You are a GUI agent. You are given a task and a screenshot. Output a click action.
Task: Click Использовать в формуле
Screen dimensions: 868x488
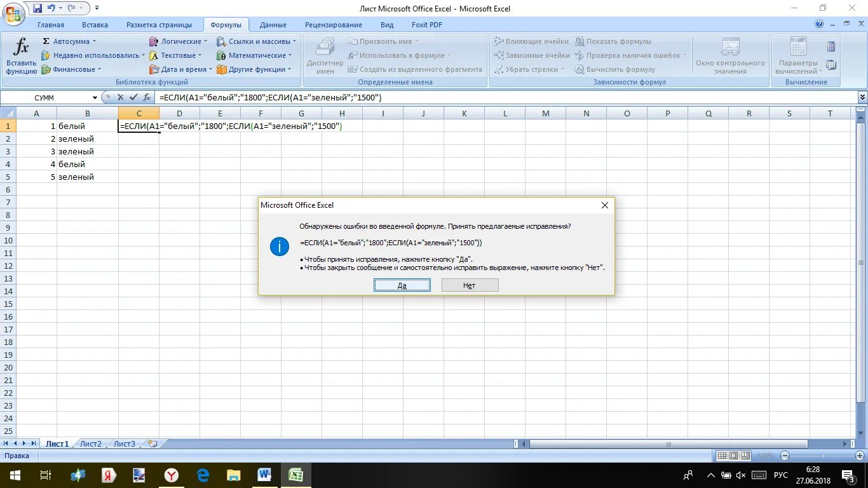(399, 55)
